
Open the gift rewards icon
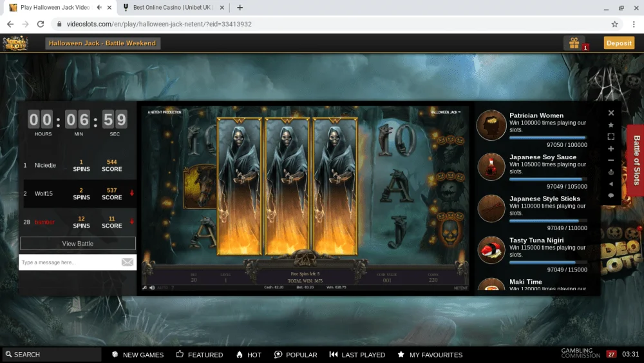(x=574, y=43)
